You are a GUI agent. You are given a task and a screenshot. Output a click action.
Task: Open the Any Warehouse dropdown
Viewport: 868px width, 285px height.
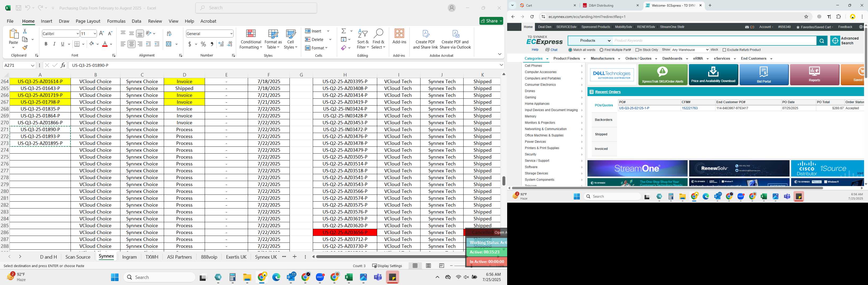coord(690,50)
